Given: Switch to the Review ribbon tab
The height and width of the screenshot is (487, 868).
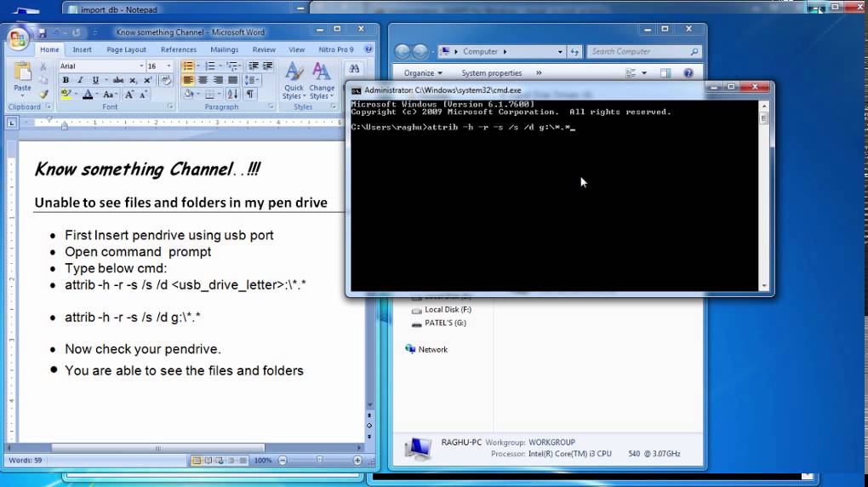Looking at the screenshot, I should click(264, 49).
